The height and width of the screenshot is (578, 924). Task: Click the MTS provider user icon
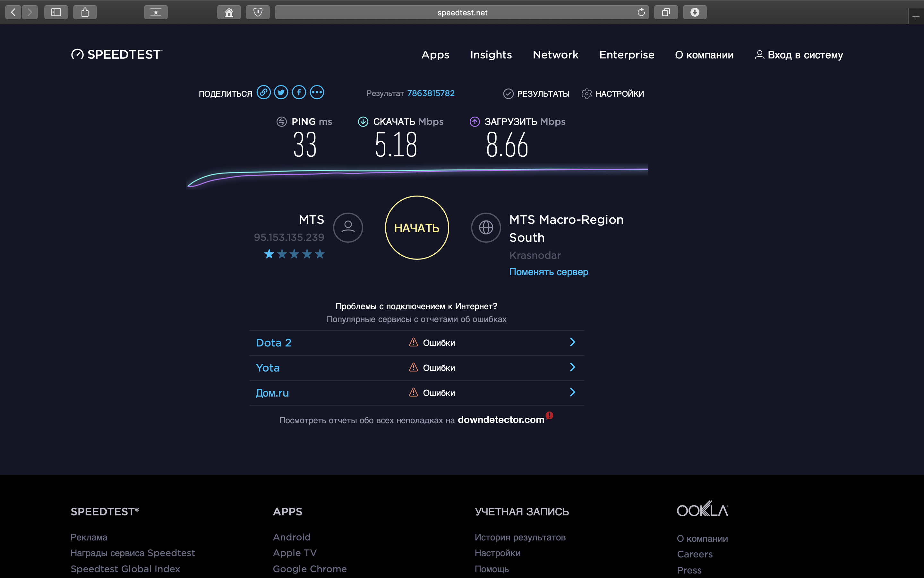point(348,227)
